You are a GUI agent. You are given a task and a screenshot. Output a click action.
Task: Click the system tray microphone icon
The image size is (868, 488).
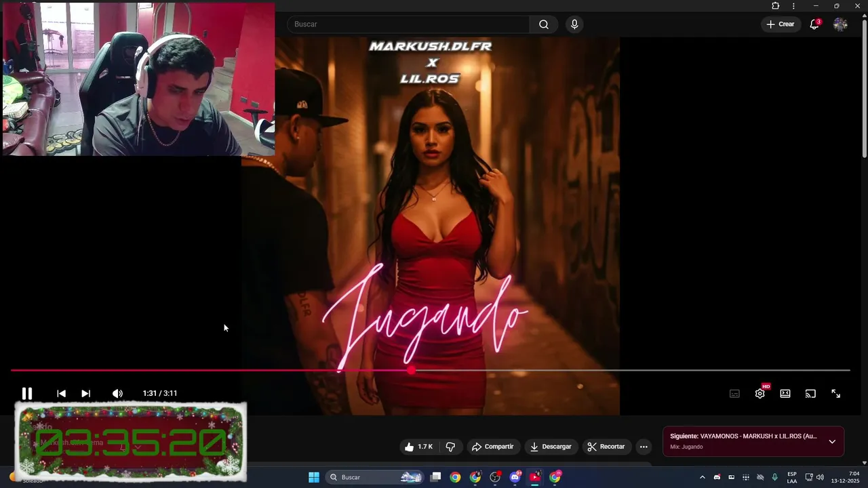coord(774,477)
